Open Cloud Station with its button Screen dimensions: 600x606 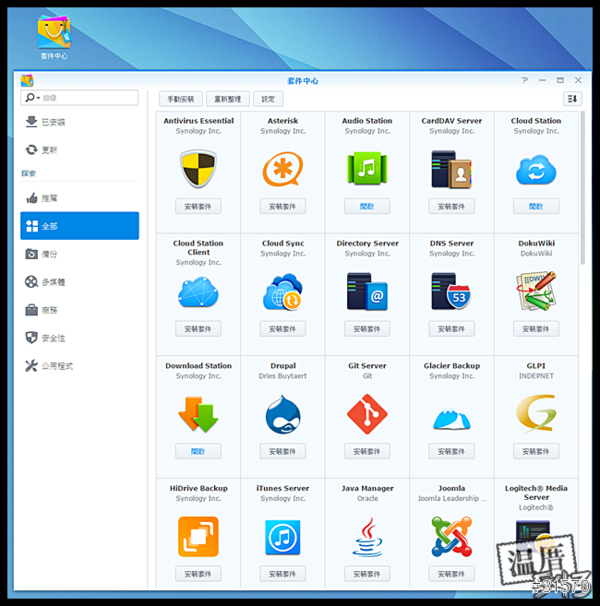click(536, 206)
